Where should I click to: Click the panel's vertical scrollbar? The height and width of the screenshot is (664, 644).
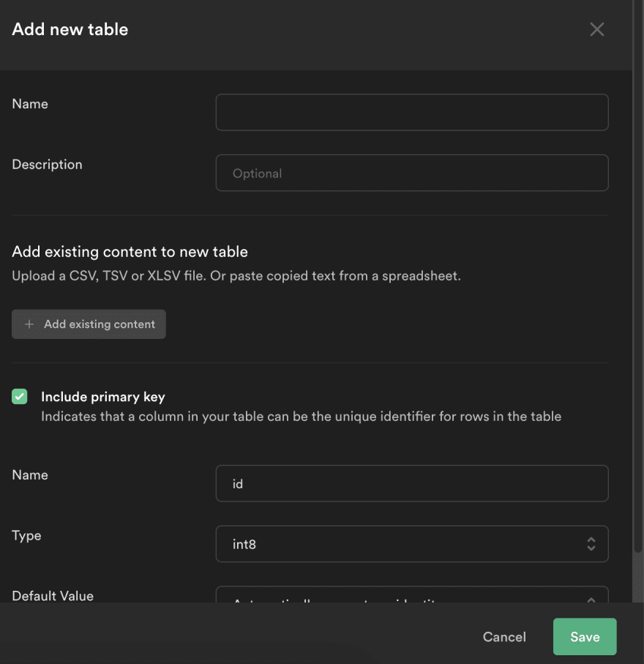(x=637, y=275)
